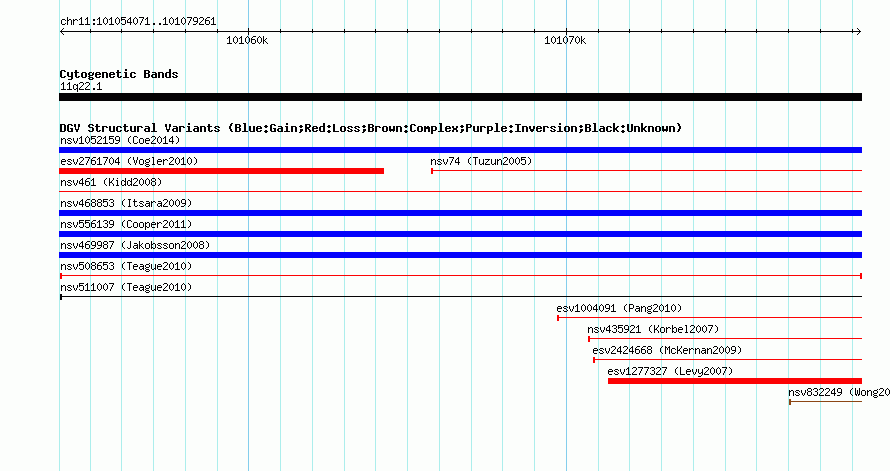
Task: Select the red esv1277327 loss bar
Action: [735, 381]
